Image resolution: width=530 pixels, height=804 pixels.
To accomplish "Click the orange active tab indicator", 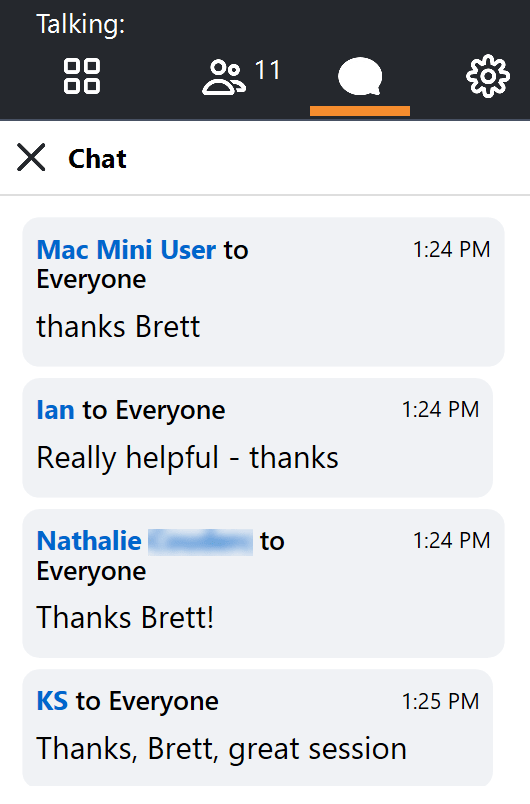I will click(360, 111).
